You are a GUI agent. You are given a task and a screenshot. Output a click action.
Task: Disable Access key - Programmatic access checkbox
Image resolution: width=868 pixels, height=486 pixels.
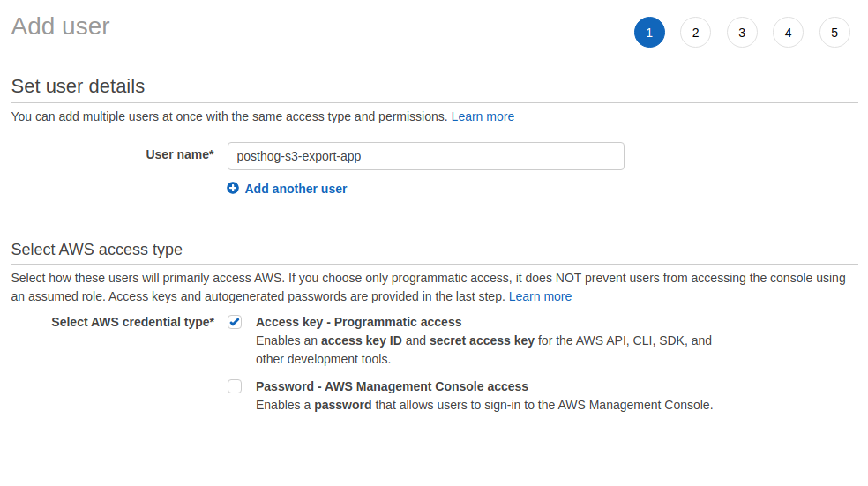point(235,322)
